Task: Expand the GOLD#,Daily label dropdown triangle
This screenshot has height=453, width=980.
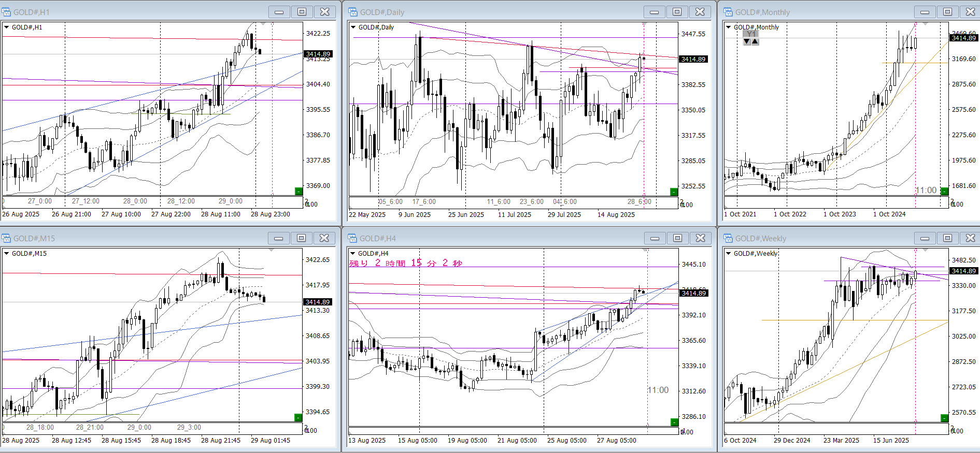Action: (x=353, y=27)
